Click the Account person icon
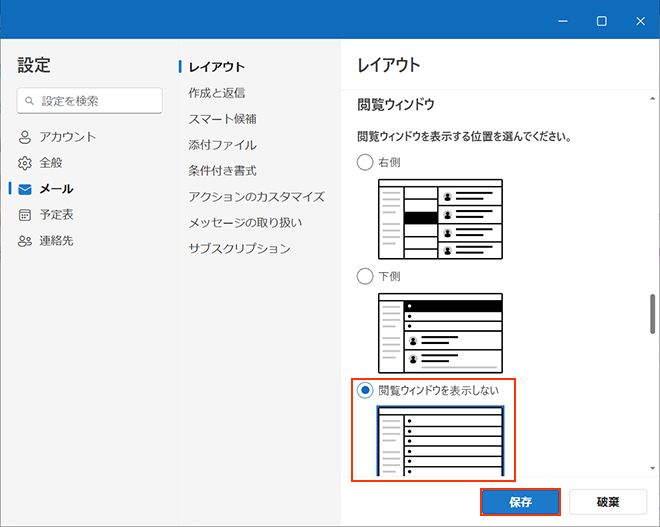The image size is (660, 527). [x=25, y=137]
